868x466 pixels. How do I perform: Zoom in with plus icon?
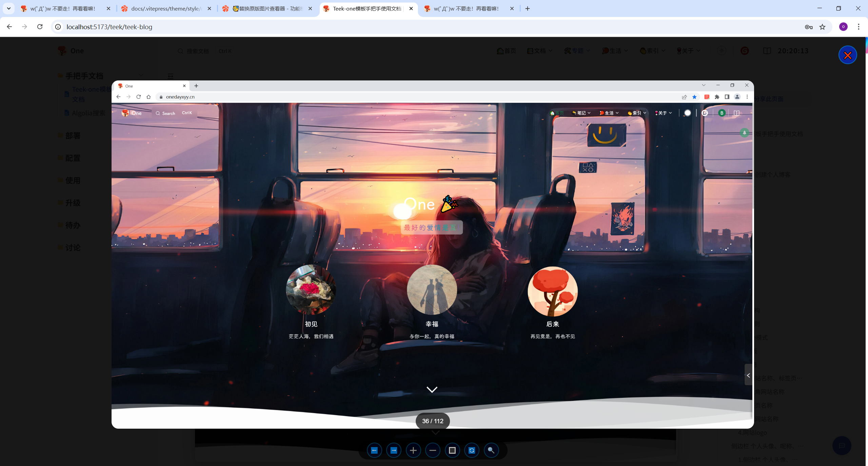[x=413, y=450]
